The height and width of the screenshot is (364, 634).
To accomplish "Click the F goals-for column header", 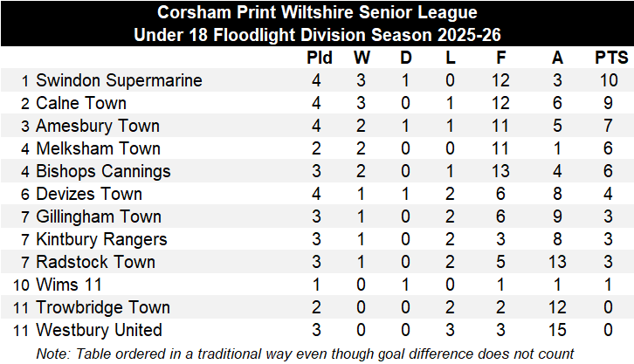I will [x=501, y=58].
